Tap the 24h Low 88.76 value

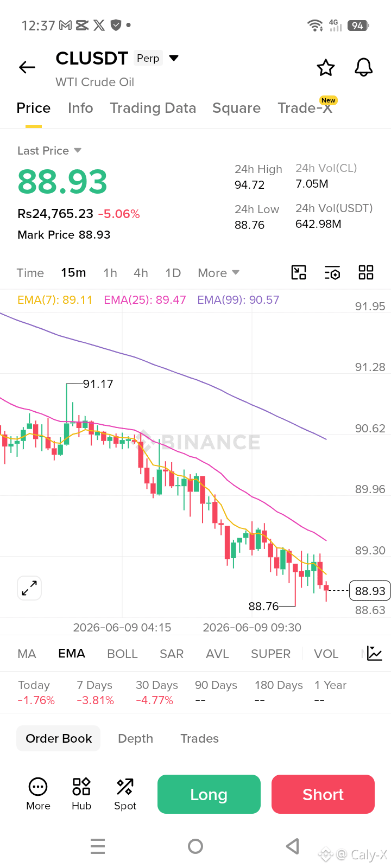pyautogui.click(x=250, y=225)
